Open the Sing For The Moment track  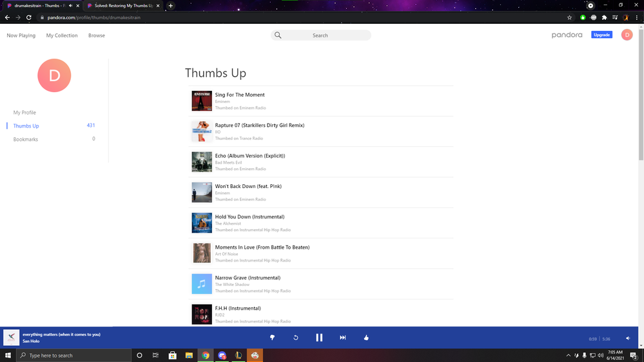coord(240,95)
